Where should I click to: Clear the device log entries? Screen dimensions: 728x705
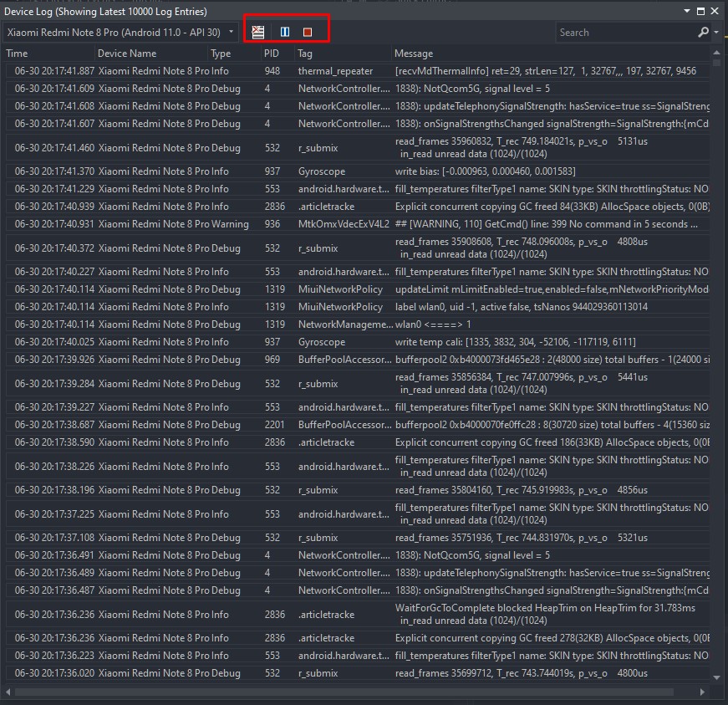click(x=257, y=32)
